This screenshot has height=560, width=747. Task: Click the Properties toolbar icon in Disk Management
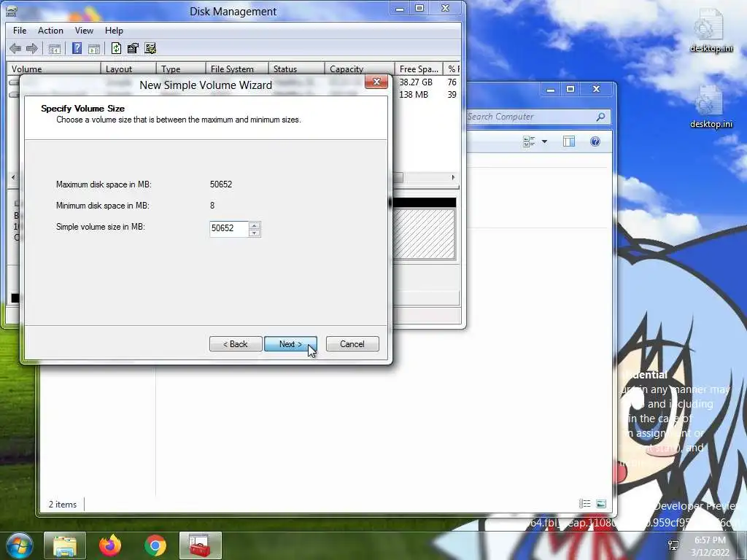pos(133,48)
